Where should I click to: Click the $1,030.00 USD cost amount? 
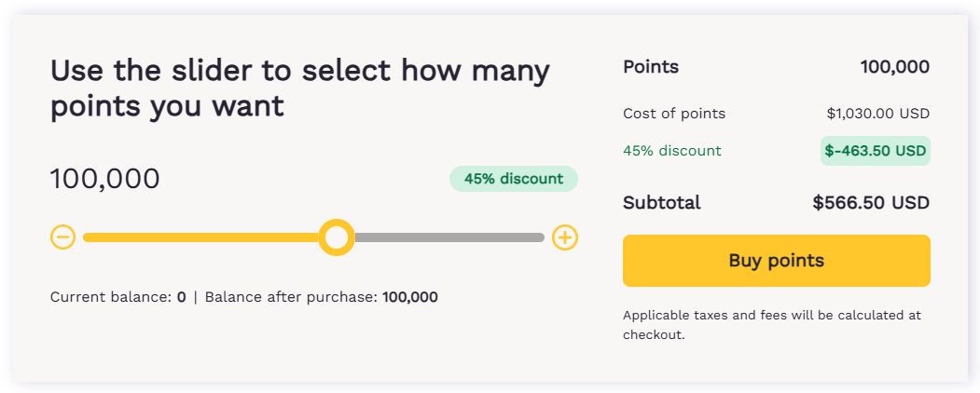(x=877, y=114)
